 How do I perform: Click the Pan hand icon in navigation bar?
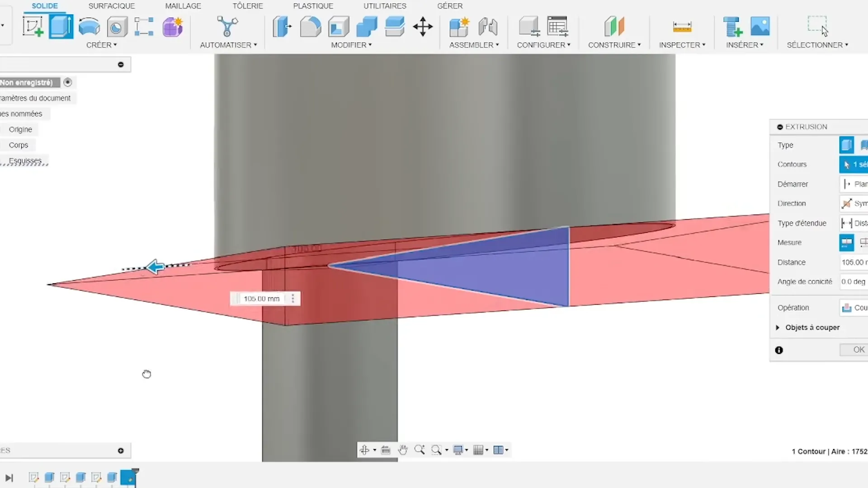(x=402, y=450)
